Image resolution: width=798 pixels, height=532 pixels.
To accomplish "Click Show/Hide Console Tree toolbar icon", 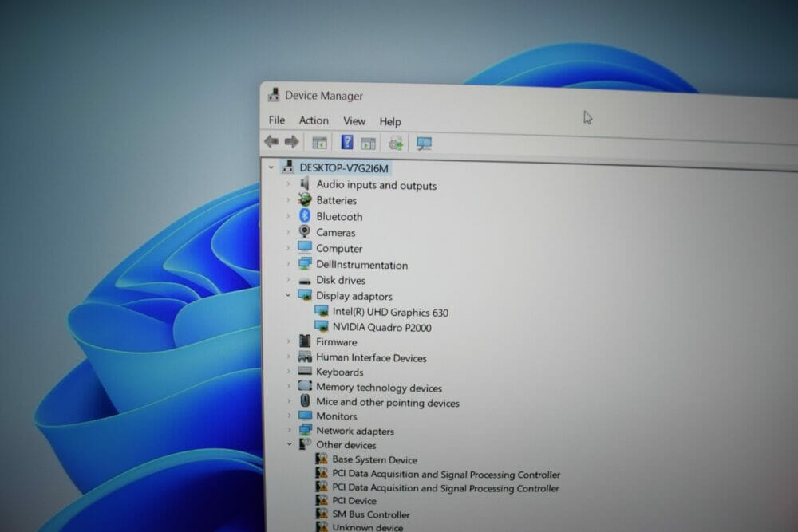I will pyautogui.click(x=319, y=143).
